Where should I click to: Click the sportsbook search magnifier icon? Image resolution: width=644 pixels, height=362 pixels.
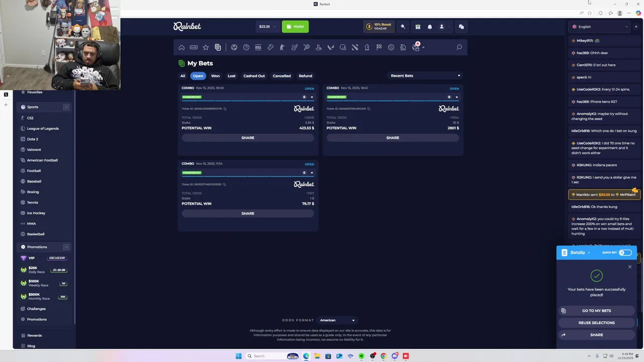point(459,47)
